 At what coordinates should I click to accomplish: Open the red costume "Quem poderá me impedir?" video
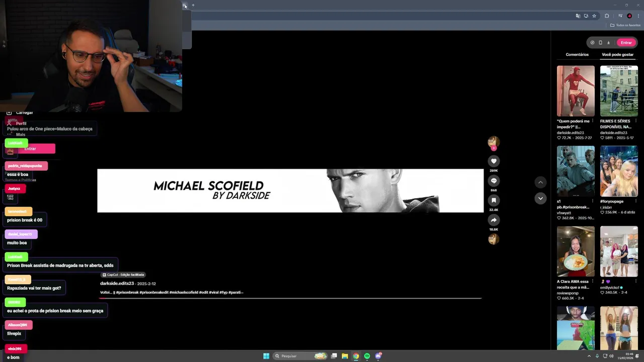click(576, 91)
